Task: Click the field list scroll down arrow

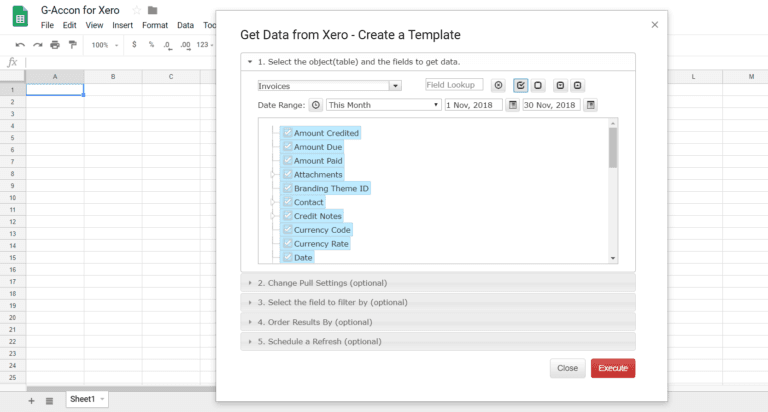Action: (x=613, y=258)
